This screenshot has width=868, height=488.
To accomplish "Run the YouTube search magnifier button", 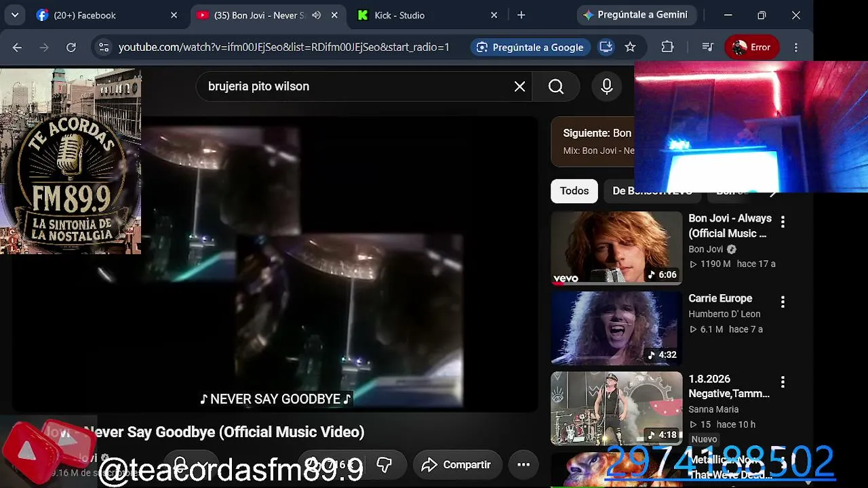I will [x=556, y=87].
